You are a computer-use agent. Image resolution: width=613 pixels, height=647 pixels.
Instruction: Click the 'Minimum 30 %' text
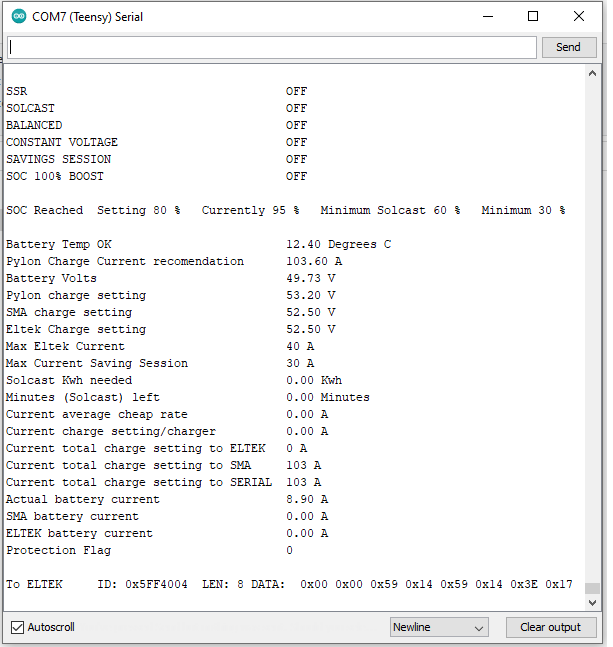pyautogui.click(x=523, y=210)
